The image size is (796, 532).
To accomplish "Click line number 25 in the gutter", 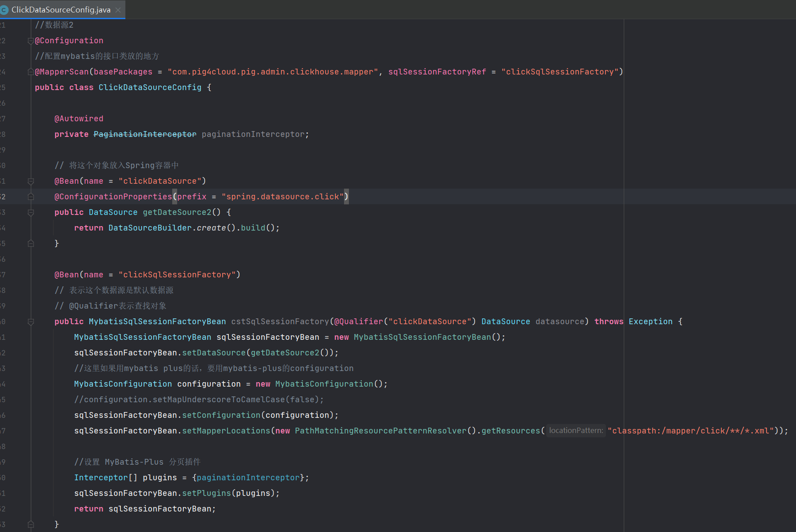I will [3, 87].
